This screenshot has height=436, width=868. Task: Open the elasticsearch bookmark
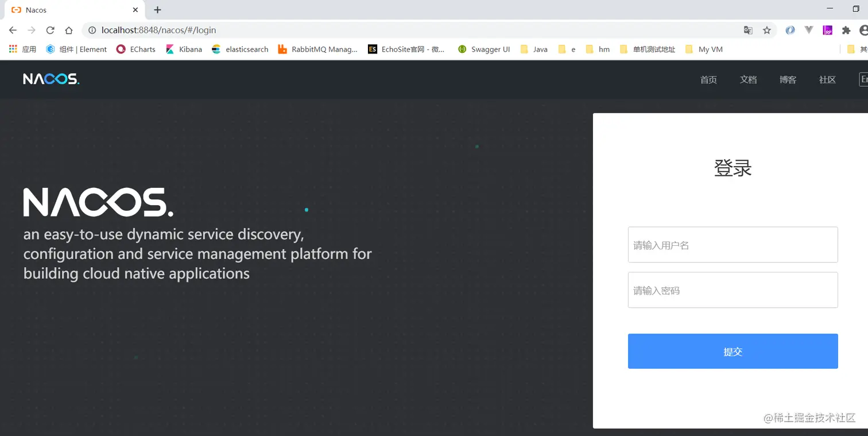pyautogui.click(x=240, y=49)
